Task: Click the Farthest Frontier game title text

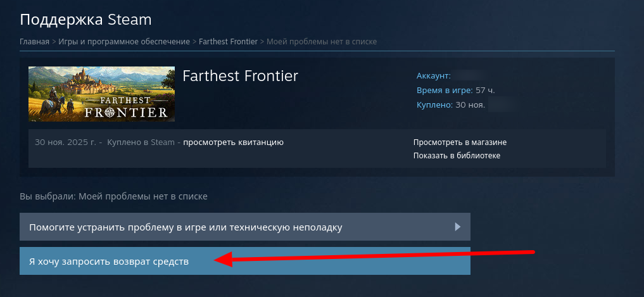Action: (240, 76)
